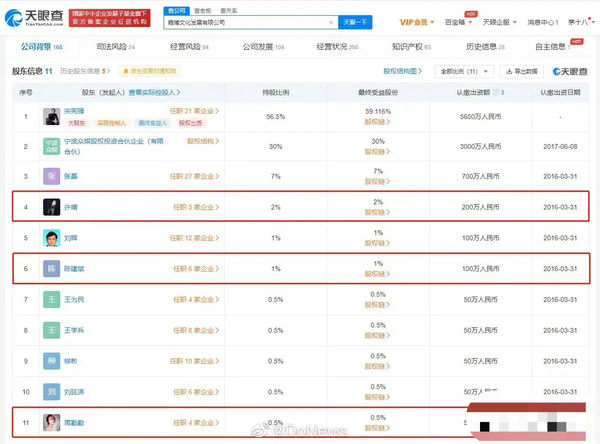This screenshot has width=600, height=444.
Task: Open 任职 10 家企业 link in row 9
Action: 194,361
